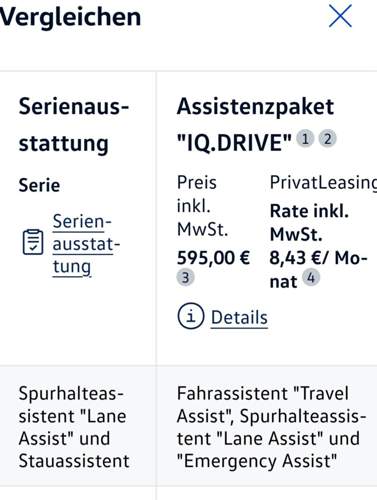Image resolution: width=377 pixels, height=500 pixels.
Task: Open the Details link for the IQ.DRIVE package
Action: pyautogui.click(x=239, y=317)
